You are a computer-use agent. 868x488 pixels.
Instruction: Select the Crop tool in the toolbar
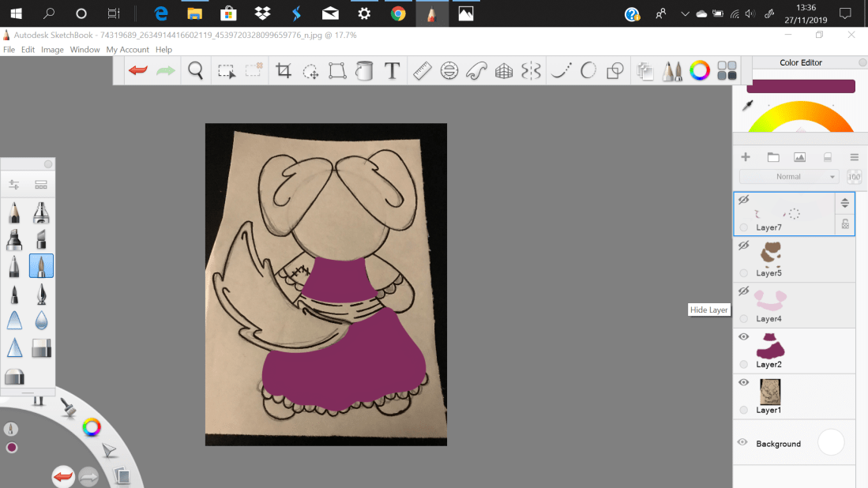point(284,70)
